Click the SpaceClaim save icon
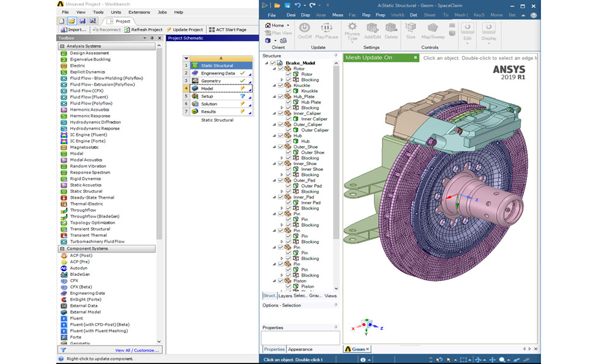612x364 pixels. click(x=287, y=6)
